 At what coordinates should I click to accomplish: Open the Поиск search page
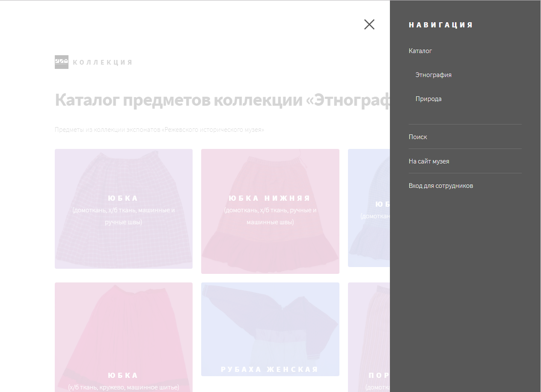tap(418, 137)
